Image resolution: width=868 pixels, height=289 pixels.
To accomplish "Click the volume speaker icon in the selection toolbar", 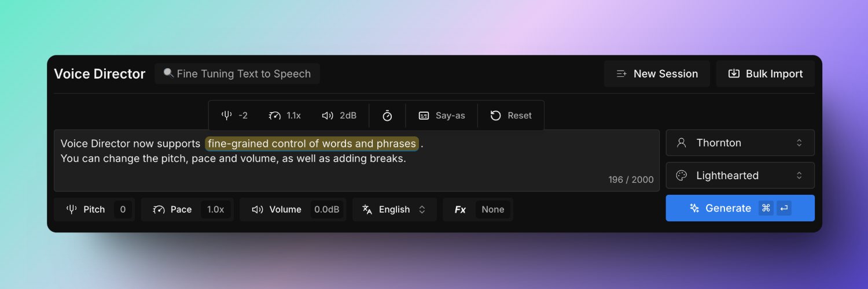I will click(328, 116).
